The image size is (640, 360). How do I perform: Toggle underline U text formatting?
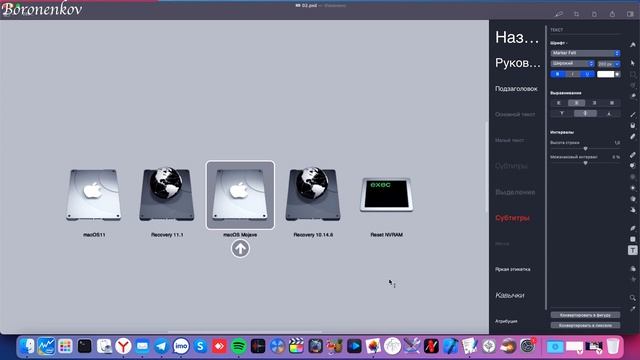point(587,74)
